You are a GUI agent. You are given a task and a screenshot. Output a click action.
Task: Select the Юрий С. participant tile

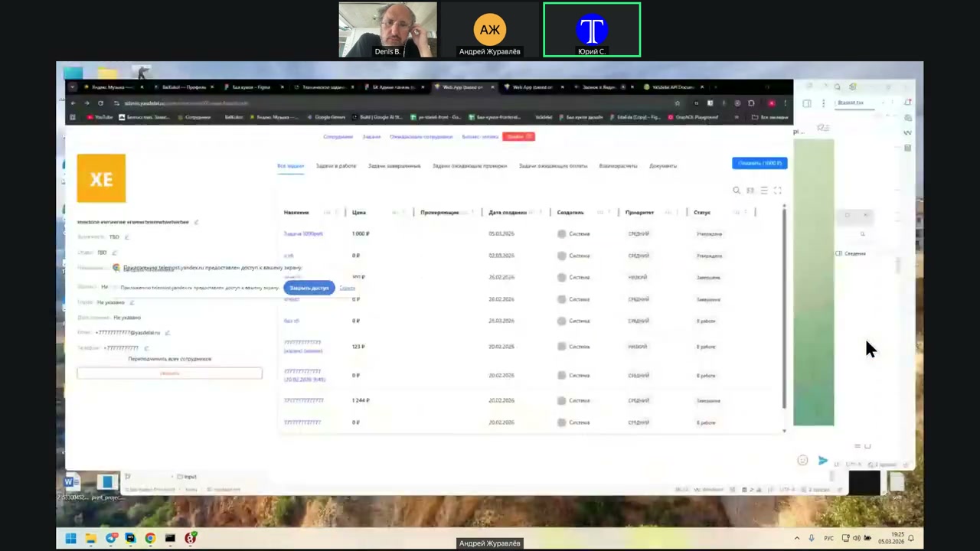pos(592,30)
